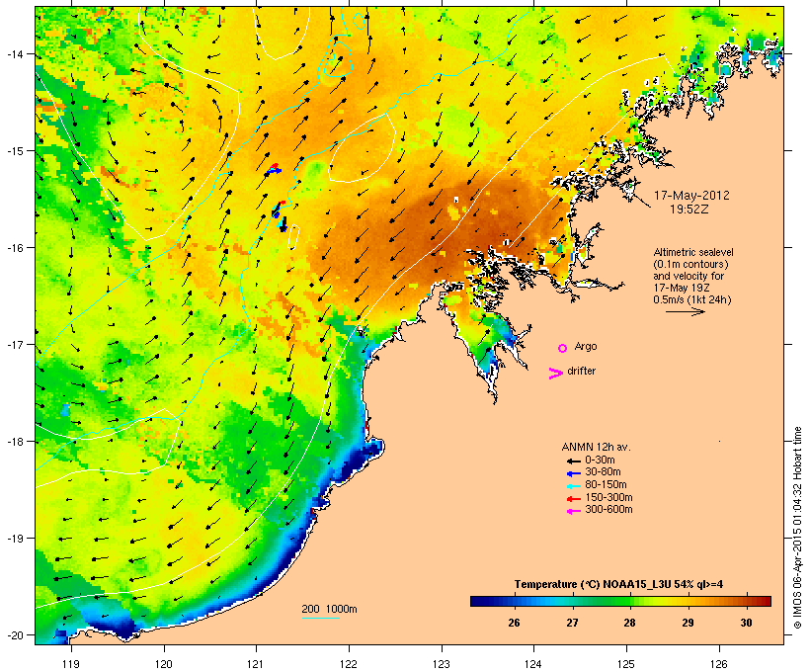
Task: Click the colorbar at 30 degrees (dark red)
Action: 746,601
